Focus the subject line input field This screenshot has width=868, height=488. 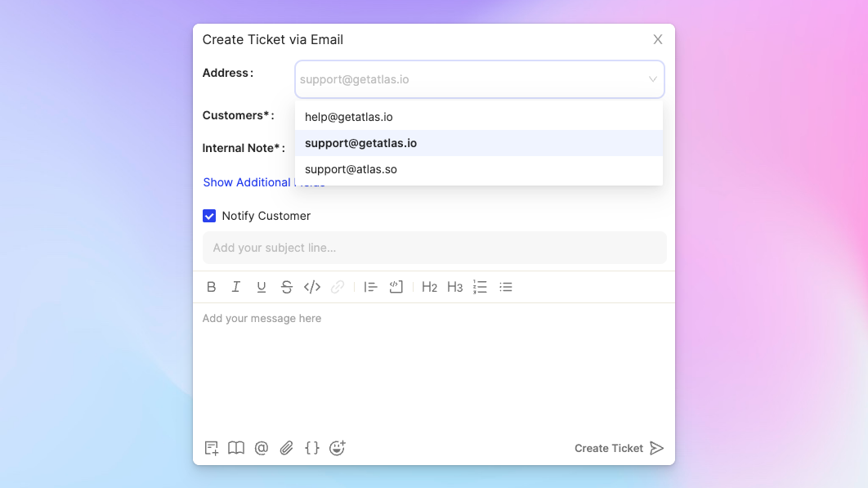pos(435,248)
